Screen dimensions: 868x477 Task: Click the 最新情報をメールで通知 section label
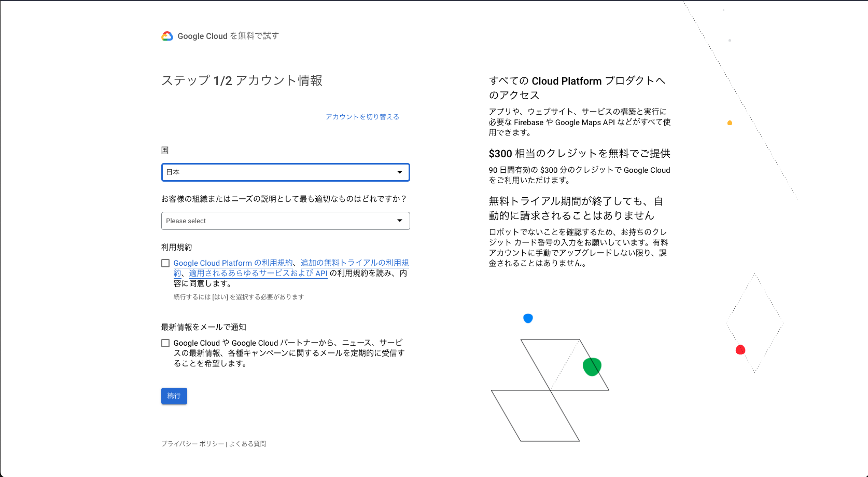(x=204, y=327)
